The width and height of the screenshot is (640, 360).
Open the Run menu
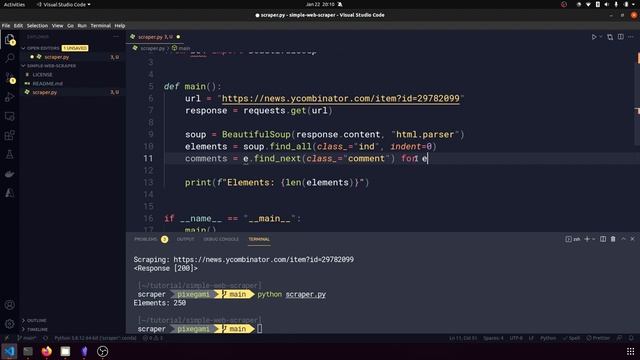82,25
